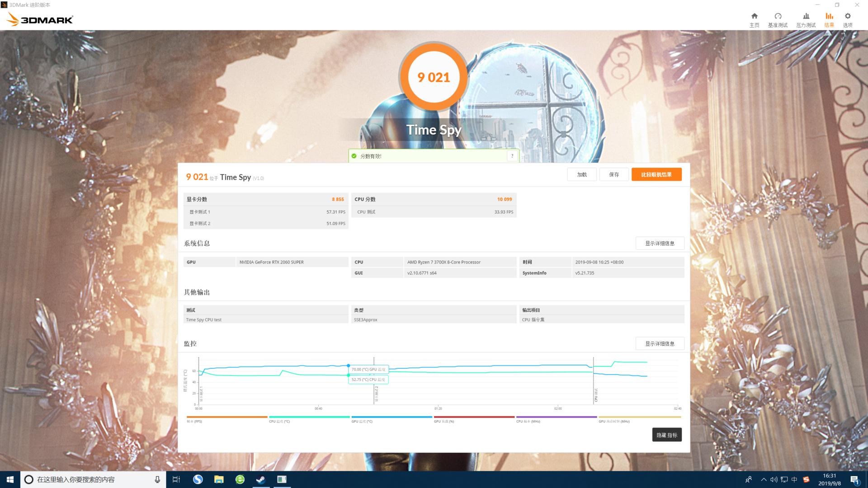Select the 结果 results bar-chart icon

pyautogui.click(x=829, y=19)
